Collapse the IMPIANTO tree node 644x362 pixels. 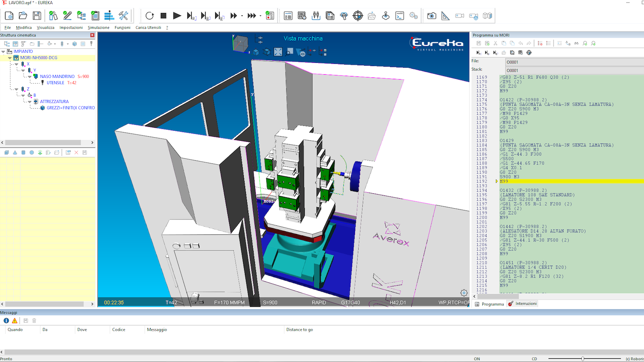click(x=4, y=52)
